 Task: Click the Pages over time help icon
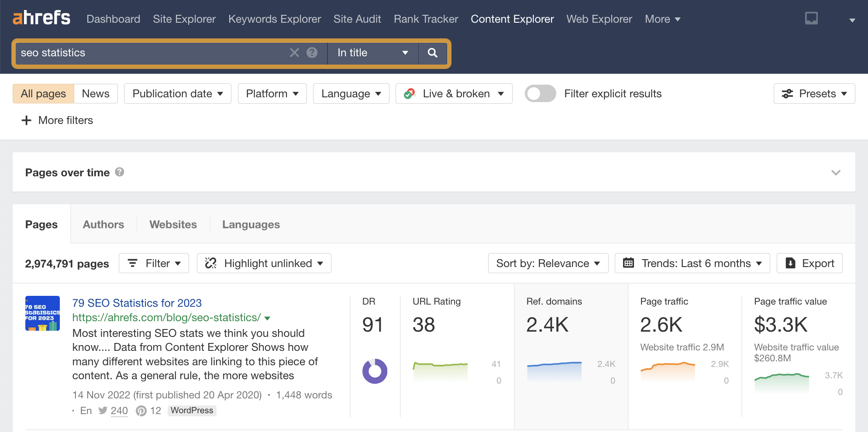pyautogui.click(x=119, y=172)
